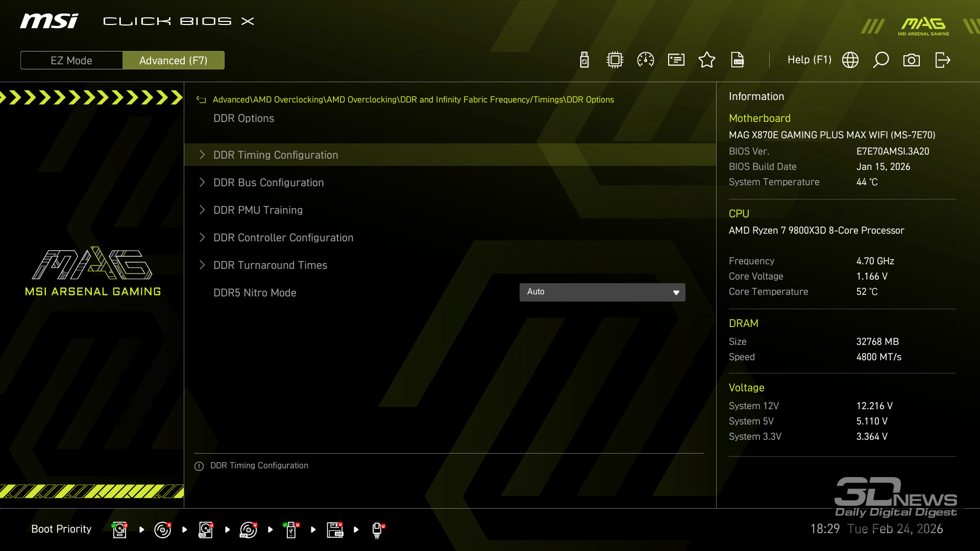The height and width of the screenshot is (551, 980).
Task: Click the breadcrumb back arrow
Action: tap(201, 100)
